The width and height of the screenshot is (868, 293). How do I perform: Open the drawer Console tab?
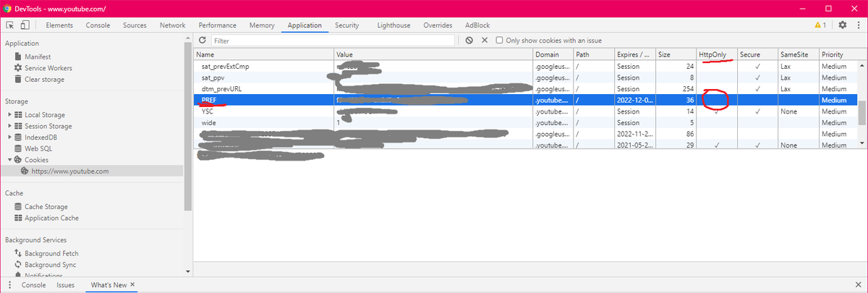click(x=34, y=285)
